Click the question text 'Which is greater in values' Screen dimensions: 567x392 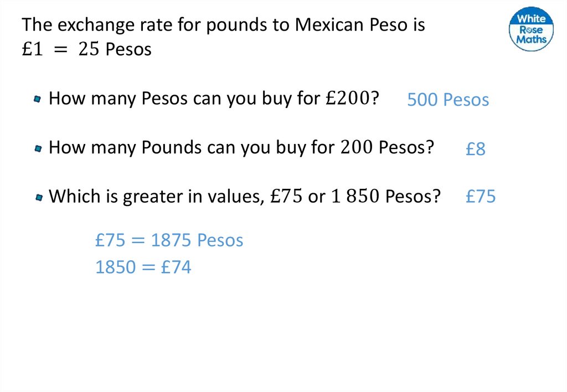[244, 196]
